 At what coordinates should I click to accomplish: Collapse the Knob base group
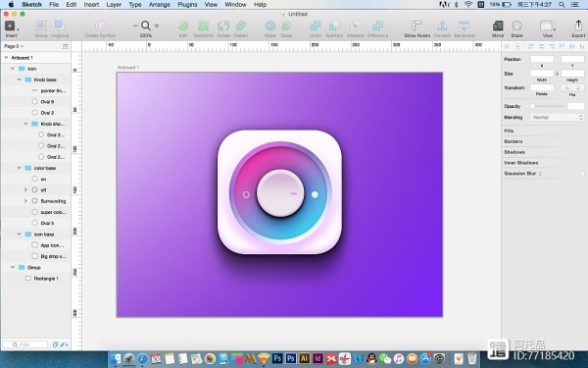tap(20, 79)
